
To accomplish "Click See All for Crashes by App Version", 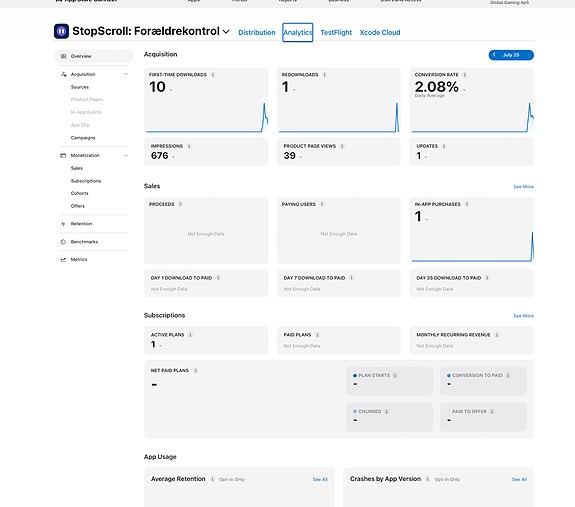I will [519, 479].
